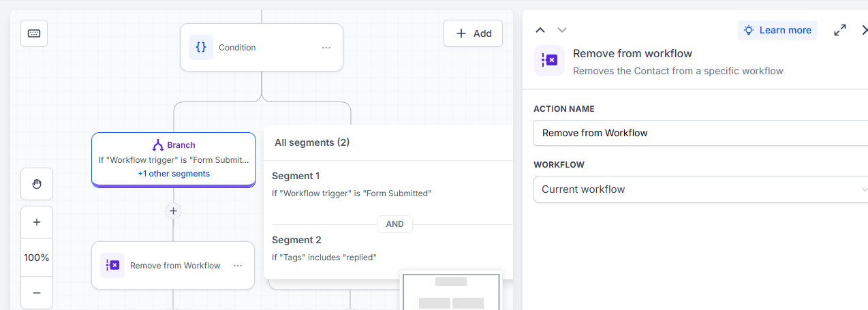868x310 pixels.
Task: Close the Remove from workflow panel
Action: coord(864,30)
